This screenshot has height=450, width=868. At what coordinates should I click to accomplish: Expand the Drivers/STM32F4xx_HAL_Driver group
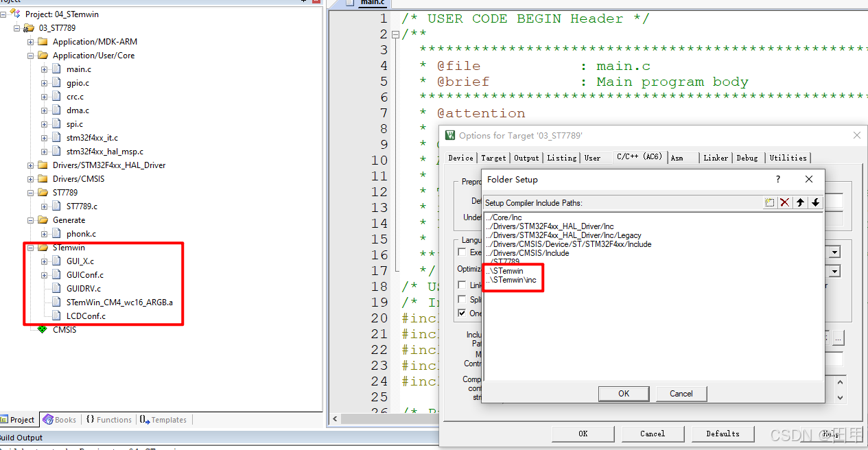31,165
